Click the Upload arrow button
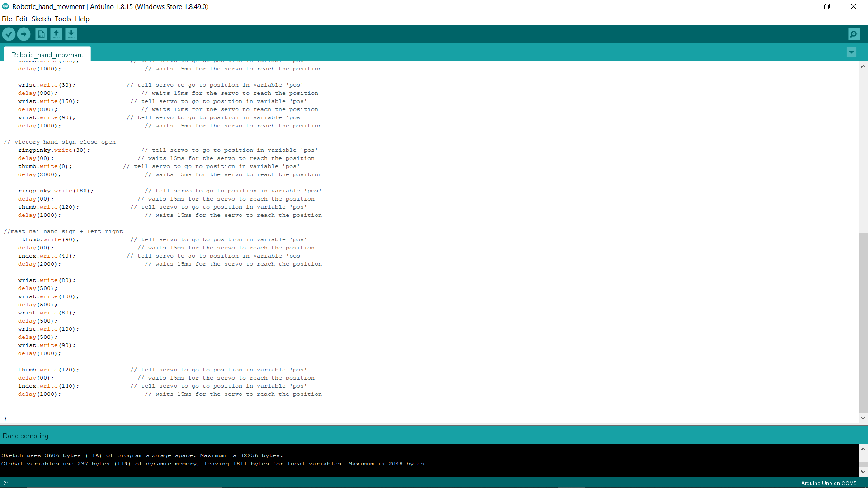 pyautogui.click(x=24, y=34)
